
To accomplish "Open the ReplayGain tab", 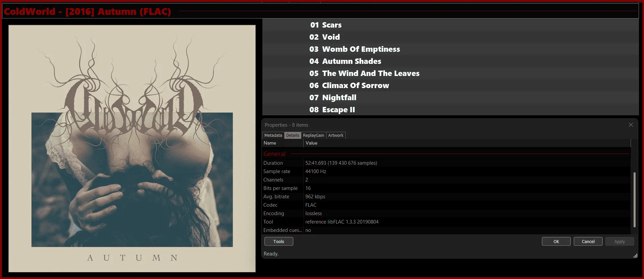I will click(x=313, y=135).
